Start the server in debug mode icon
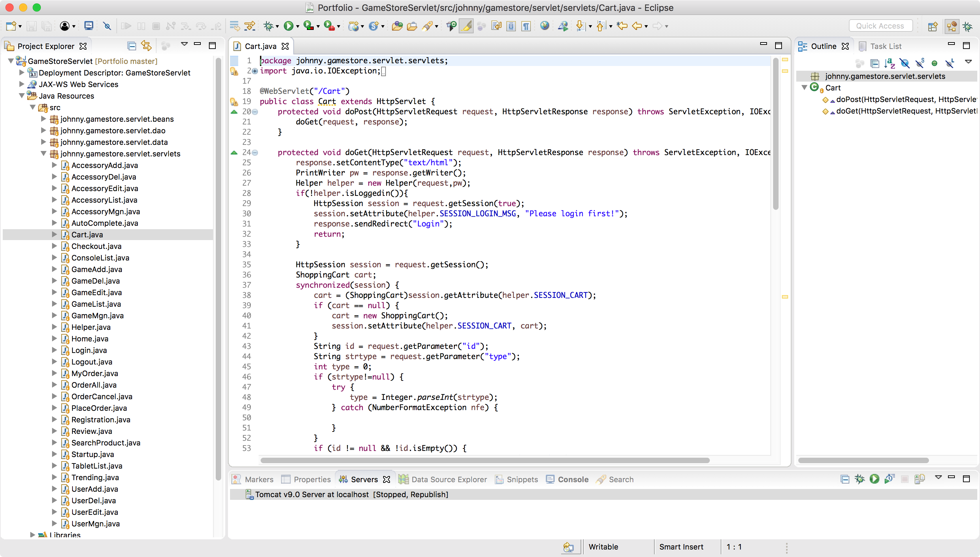 click(860, 479)
